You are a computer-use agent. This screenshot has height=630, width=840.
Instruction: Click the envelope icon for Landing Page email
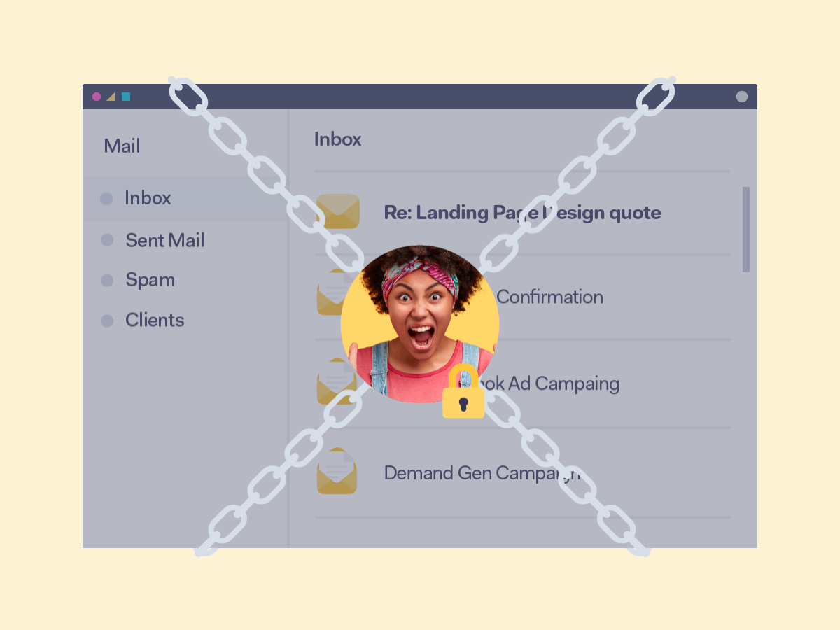click(338, 211)
